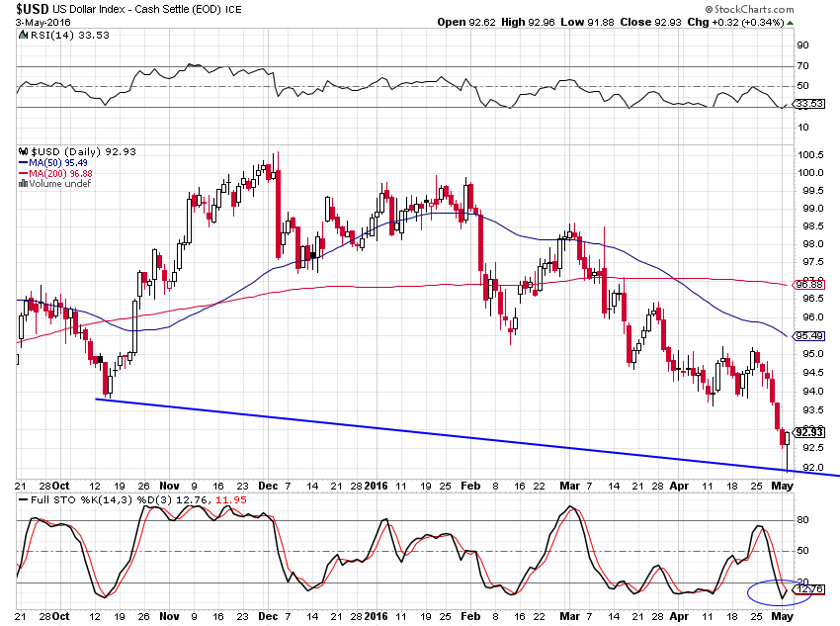Click the 92.93 last price tag
This screenshot has width=840, height=626.
[809, 432]
